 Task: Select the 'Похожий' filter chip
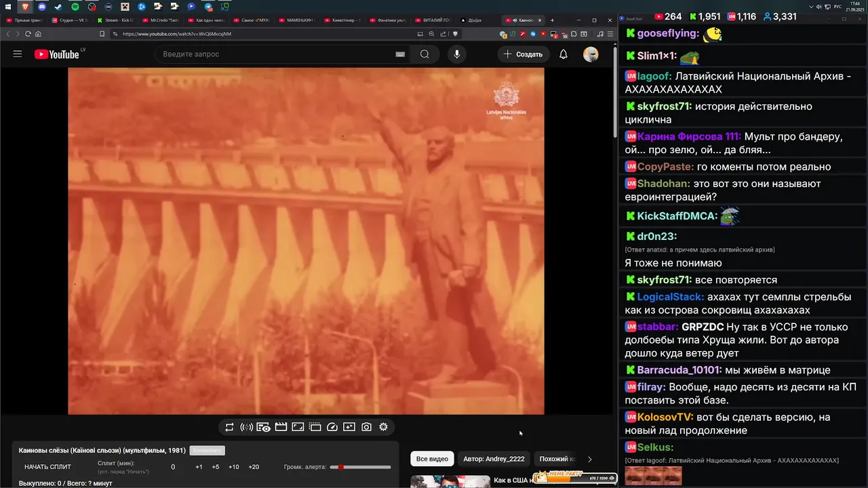(557, 459)
